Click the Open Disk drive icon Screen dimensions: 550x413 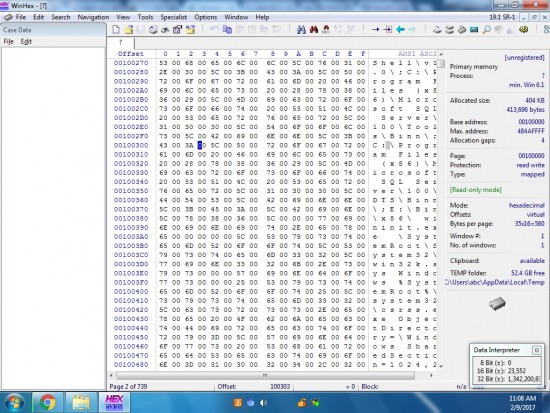(437, 30)
